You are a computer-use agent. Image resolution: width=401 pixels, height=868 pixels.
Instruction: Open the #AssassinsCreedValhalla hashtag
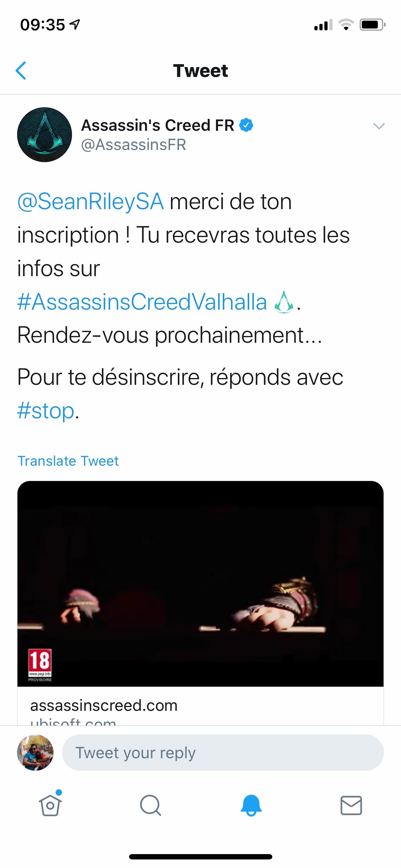pyautogui.click(x=142, y=302)
